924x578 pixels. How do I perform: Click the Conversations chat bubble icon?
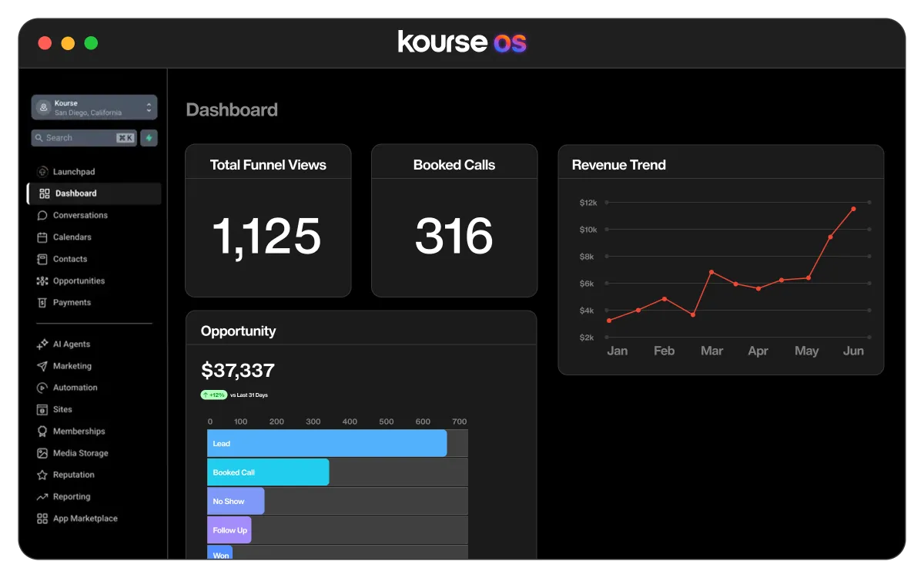click(x=42, y=216)
